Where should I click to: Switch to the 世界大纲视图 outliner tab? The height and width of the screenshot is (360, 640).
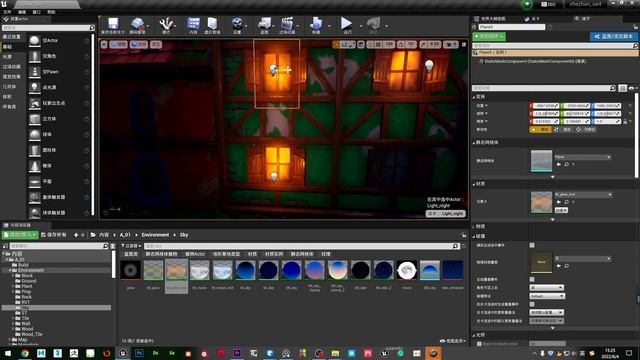pos(491,19)
